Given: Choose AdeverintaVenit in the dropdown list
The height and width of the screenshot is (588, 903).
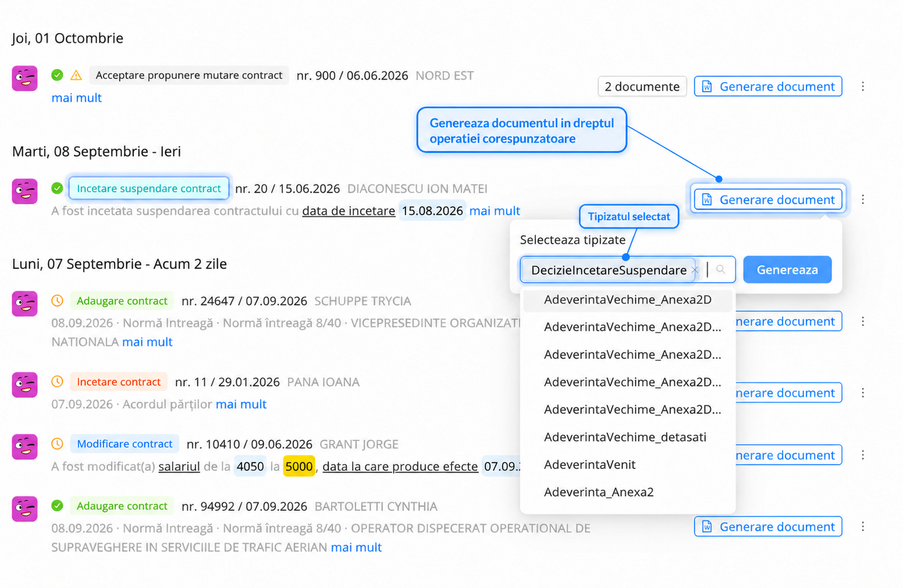Looking at the screenshot, I should pos(628,464).
